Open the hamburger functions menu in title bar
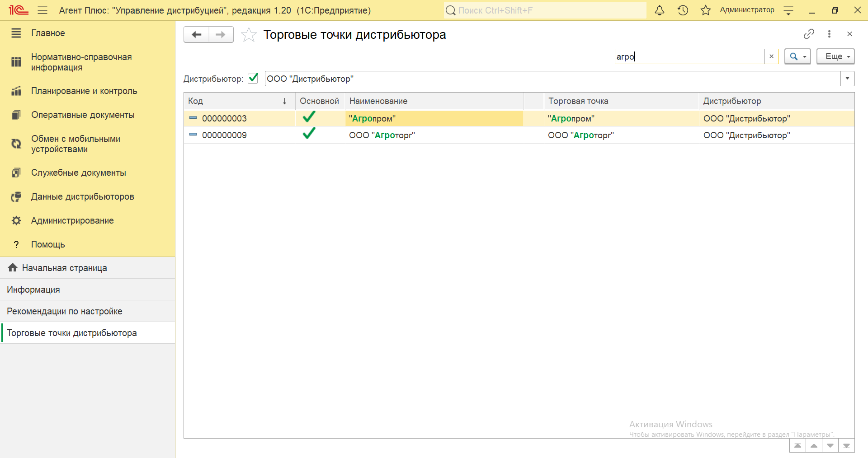The height and width of the screenshot is (458, 868). (42, 10)
